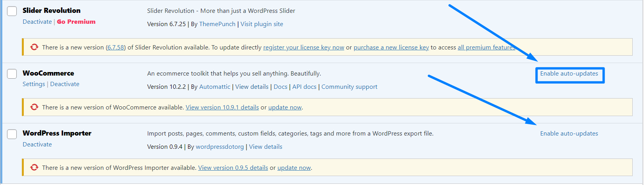Select the WooCommerce plugin checkbox

coord(12,74)
